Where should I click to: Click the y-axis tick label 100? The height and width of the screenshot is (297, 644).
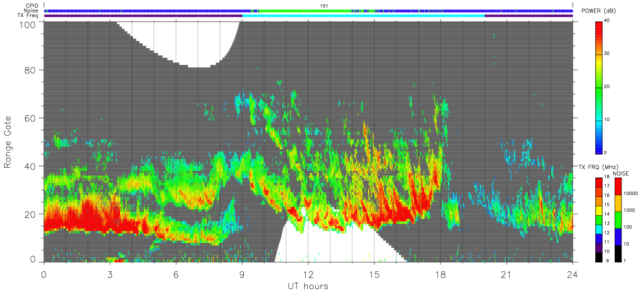pyautogui.click(x=27, y=25)
